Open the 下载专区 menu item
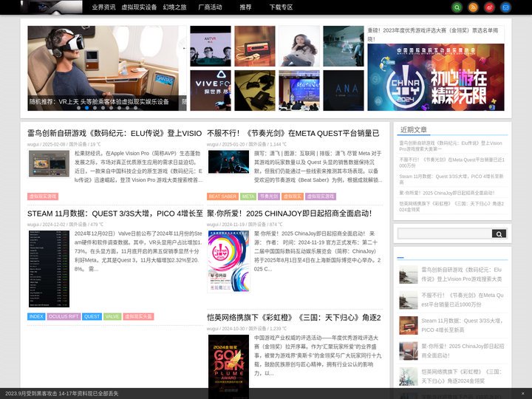This screenshot has height=399, width=532. [281, 7]
